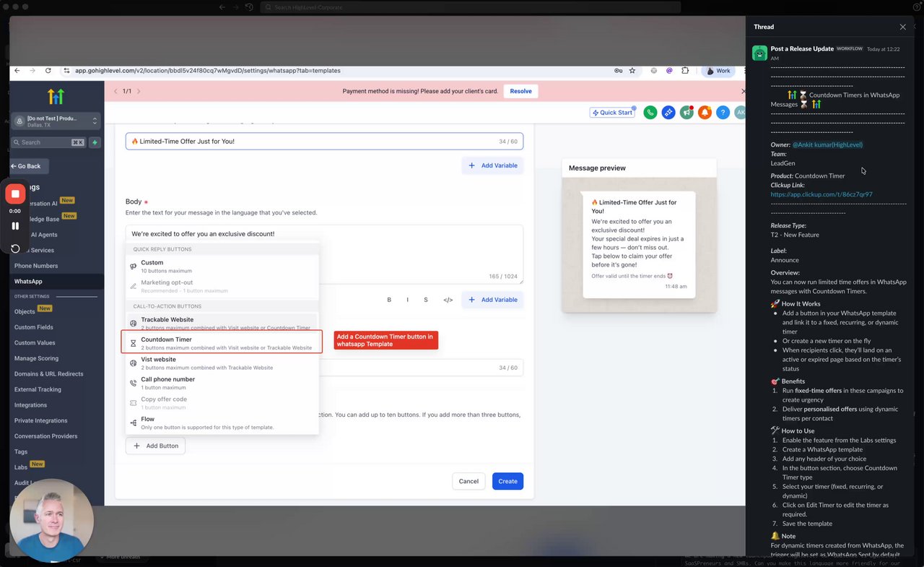Open the app.clickup.com link in the thread
The height and width of the screenshot is (567, 924).
821,194
